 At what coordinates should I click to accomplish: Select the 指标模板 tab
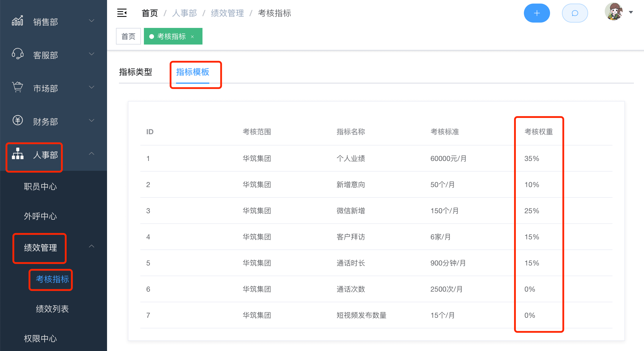tap(193, 72)
